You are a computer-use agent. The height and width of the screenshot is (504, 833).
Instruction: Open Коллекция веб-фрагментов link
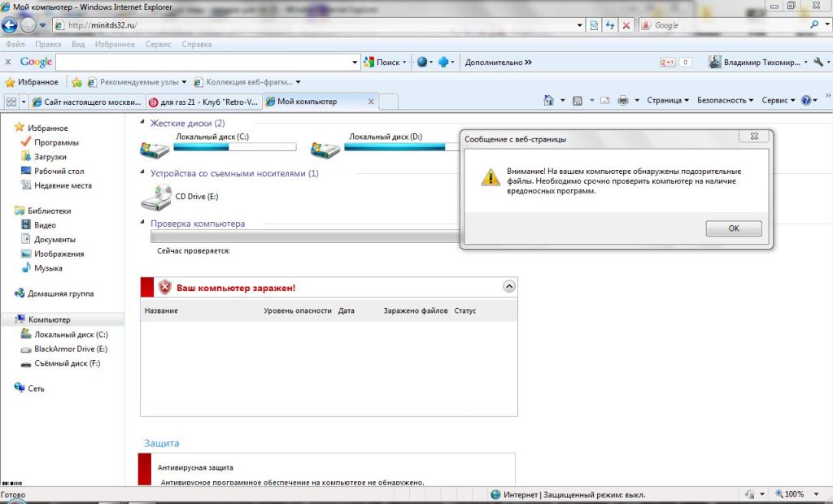click(247, 82)
